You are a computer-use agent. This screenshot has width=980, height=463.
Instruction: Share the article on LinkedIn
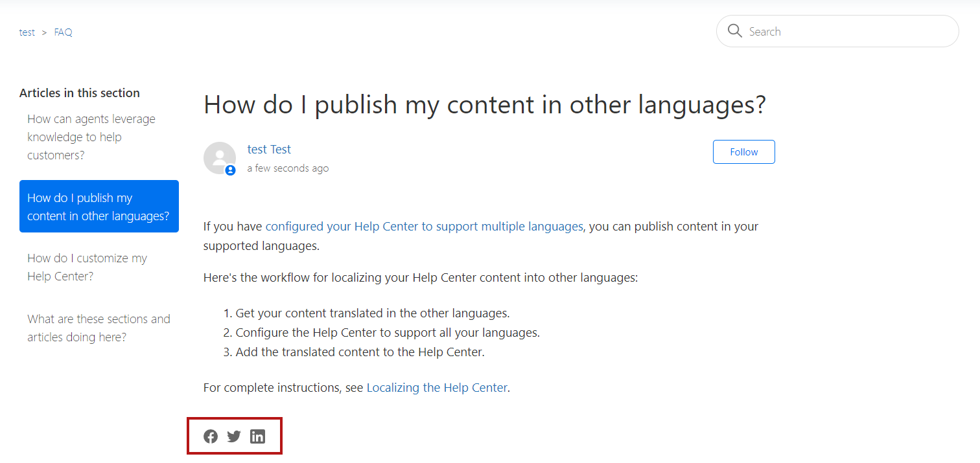point(257,436)
